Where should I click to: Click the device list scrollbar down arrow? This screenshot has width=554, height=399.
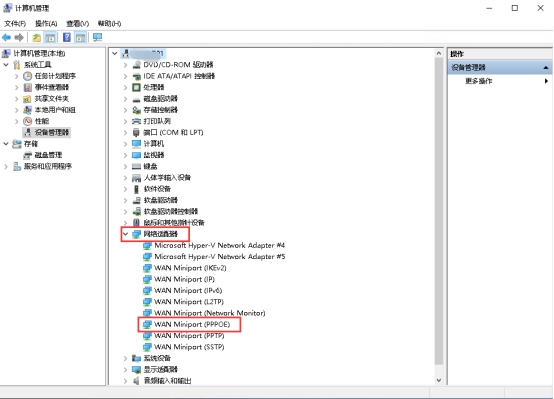pyautogui.click(x=438, y=380)
